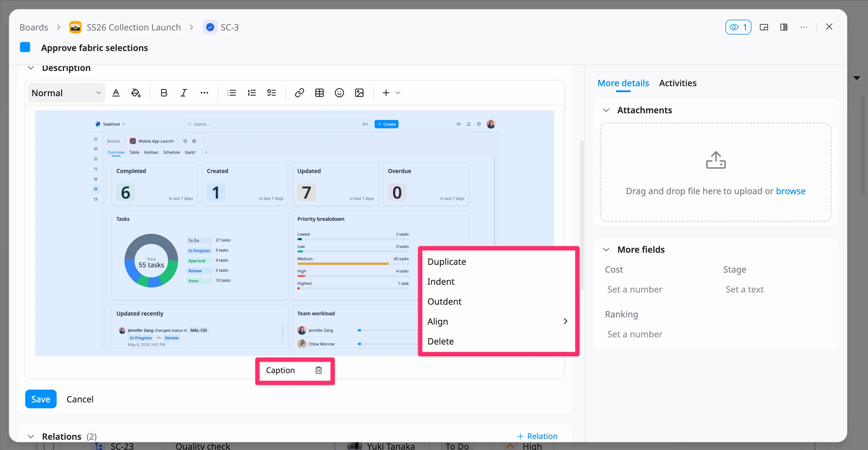
Task: Insert a checklist
Action: [x=272, y=93]
